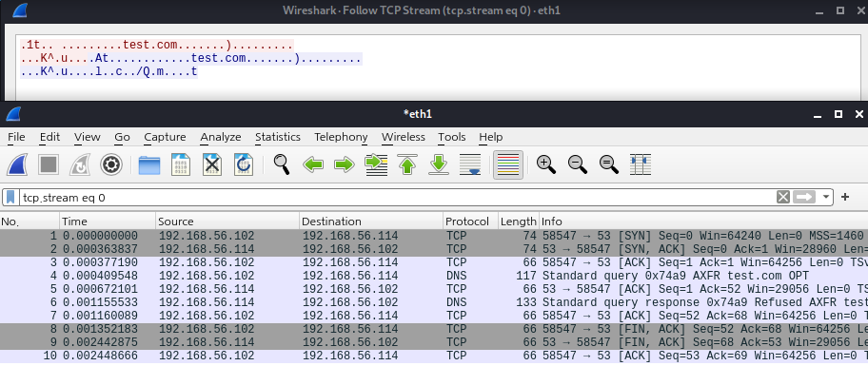Click red client request line in TCP stream
The image size is (868, 366).
coord(157,46)
